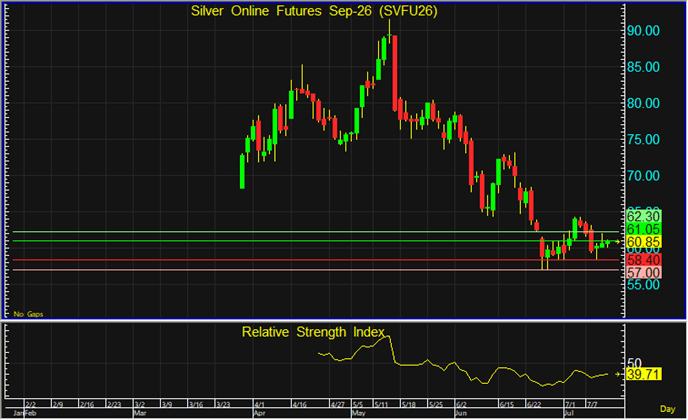Click the May month label
Image resolution: width=688 pixels, height=420 pixels.
pyautogui.click(x=359, y=413)
